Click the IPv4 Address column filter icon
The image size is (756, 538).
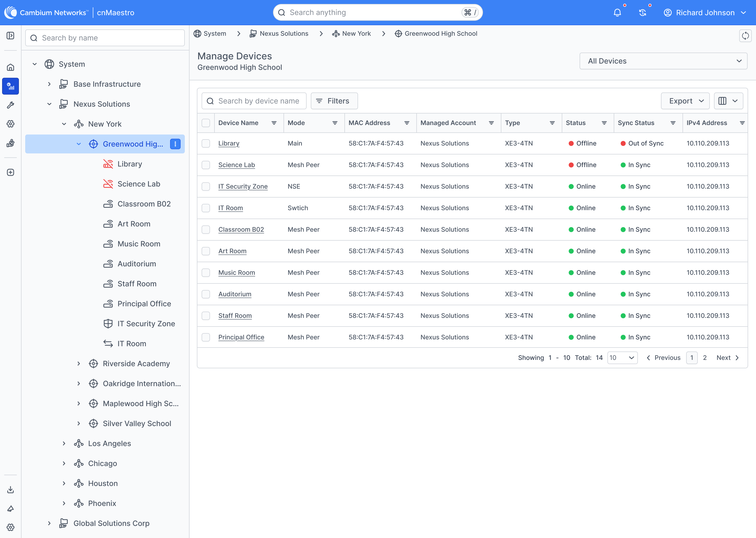(x=742, y=123)
